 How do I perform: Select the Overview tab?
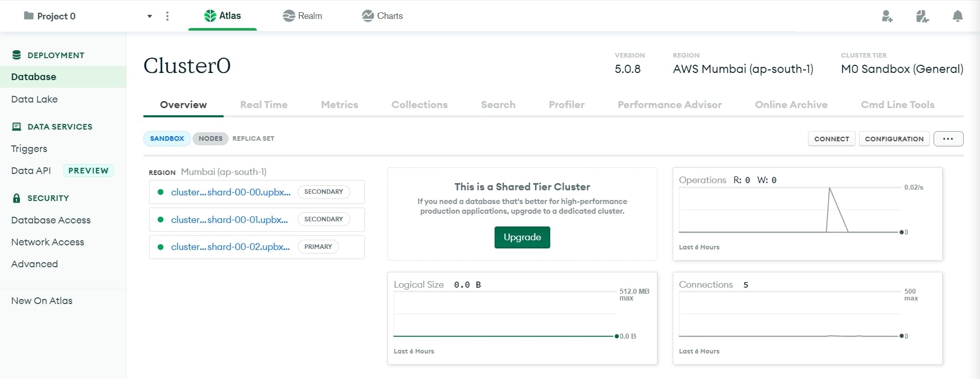183,105
